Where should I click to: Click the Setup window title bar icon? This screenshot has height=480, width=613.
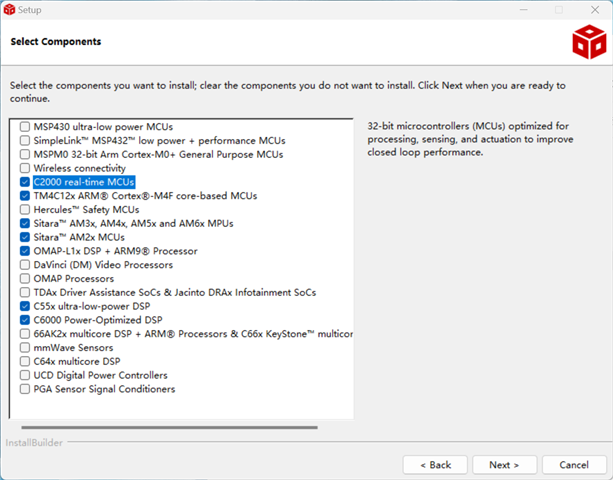click(10, 9)
